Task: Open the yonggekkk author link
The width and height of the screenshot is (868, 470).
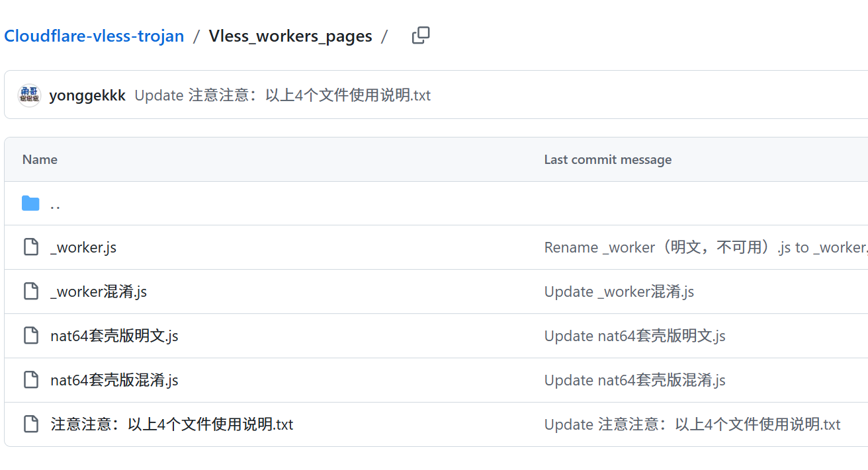Action: pos(87,95)
